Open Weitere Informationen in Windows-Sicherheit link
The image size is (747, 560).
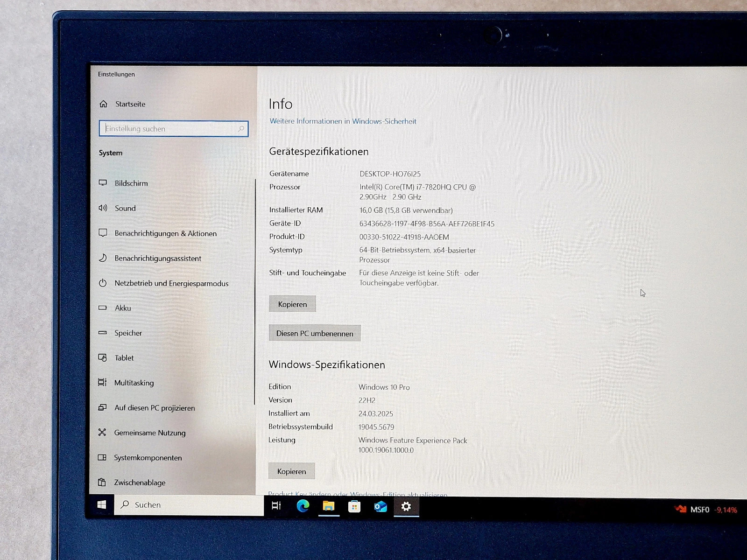point(343,121)
